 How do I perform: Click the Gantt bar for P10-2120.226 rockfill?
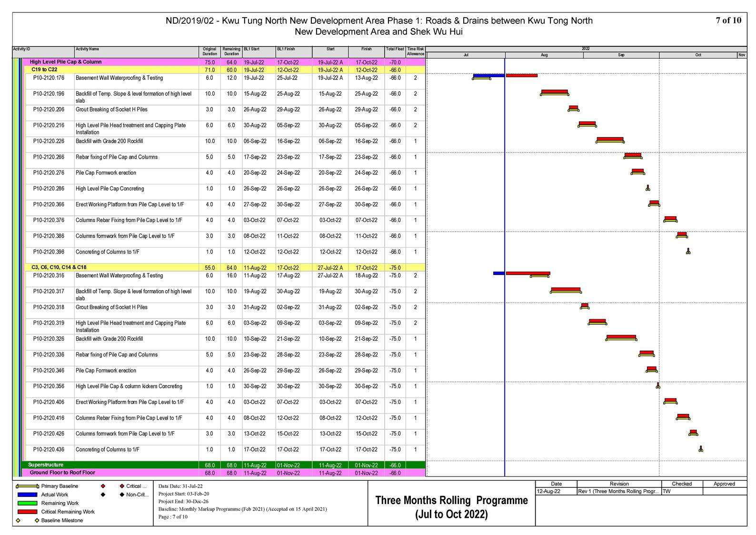tap(610, 140)
